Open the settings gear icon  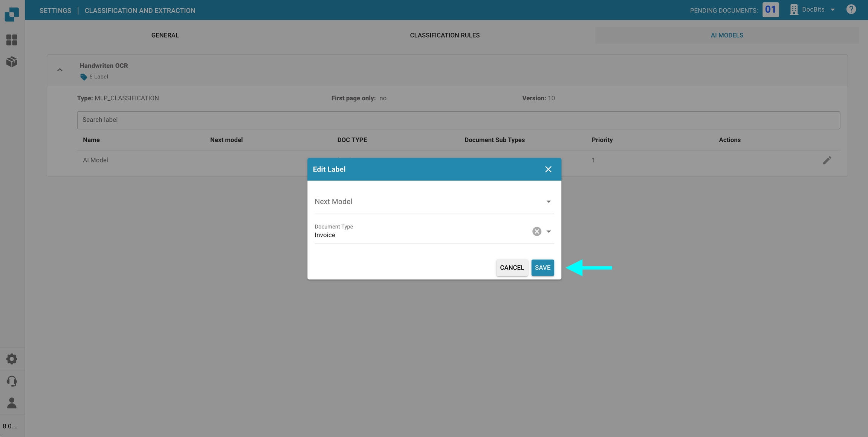[12, 359]
